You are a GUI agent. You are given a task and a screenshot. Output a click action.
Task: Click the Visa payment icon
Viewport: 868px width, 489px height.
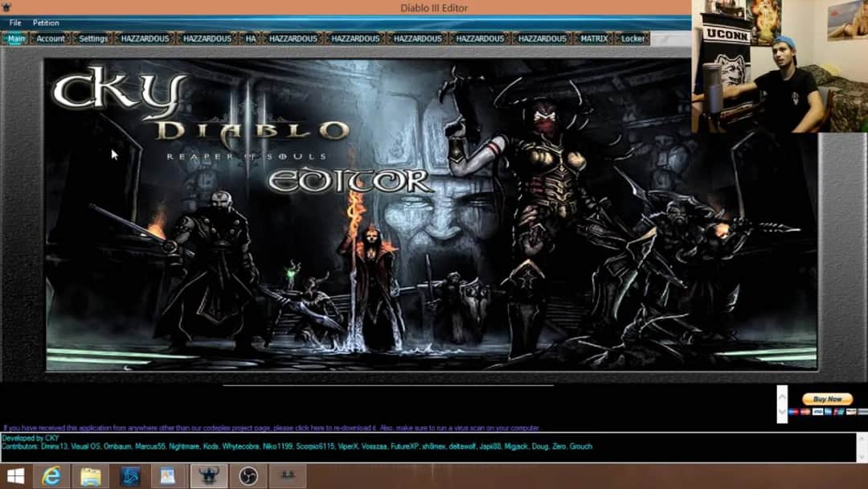point(817,412)
